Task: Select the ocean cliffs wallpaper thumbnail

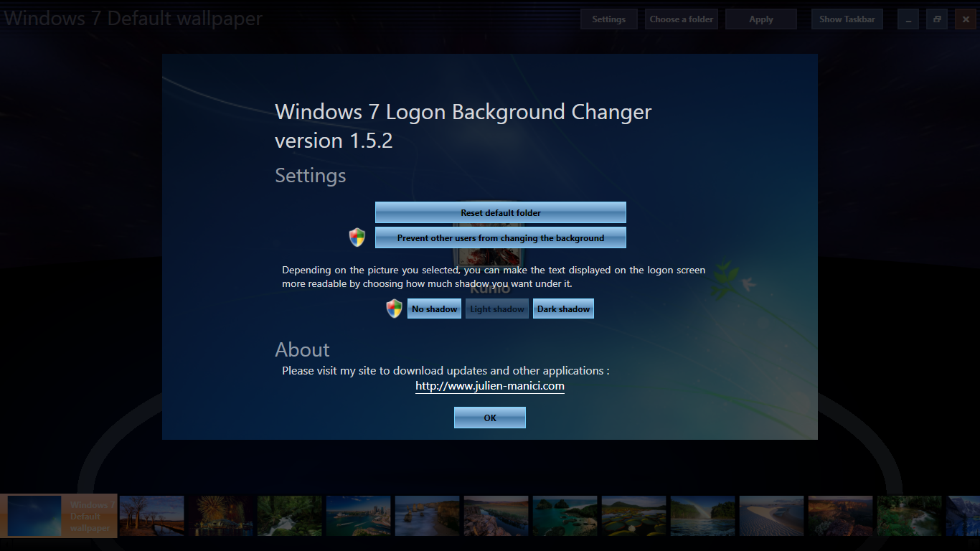Action: [427, 516]
